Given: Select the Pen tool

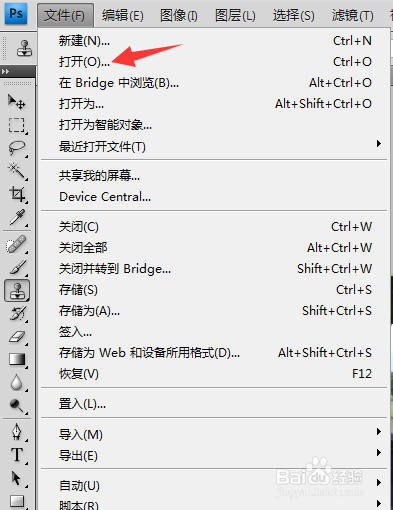Looking at the screenshot, I should pos(16,432).
